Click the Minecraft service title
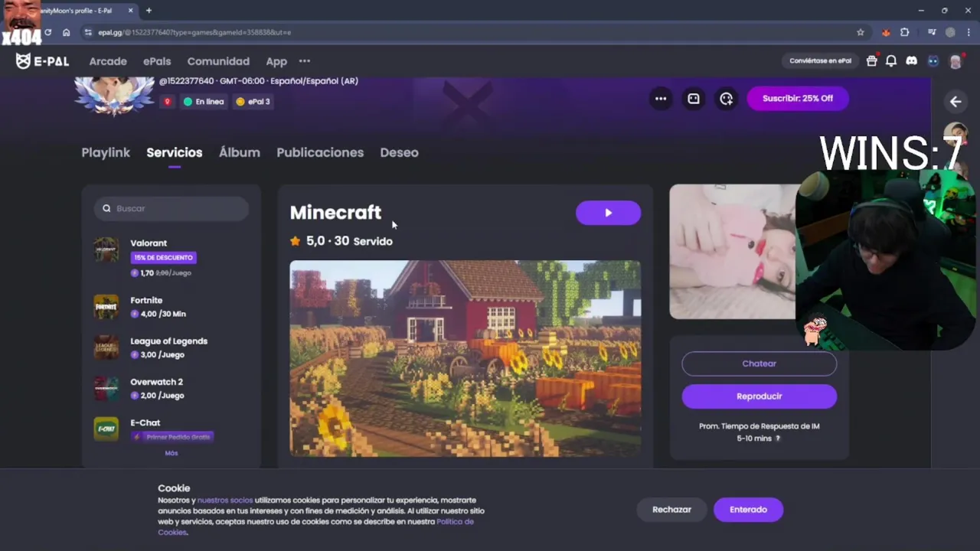Image resolution: width=980 pixels, height=551 pixels. pos(335,213)
